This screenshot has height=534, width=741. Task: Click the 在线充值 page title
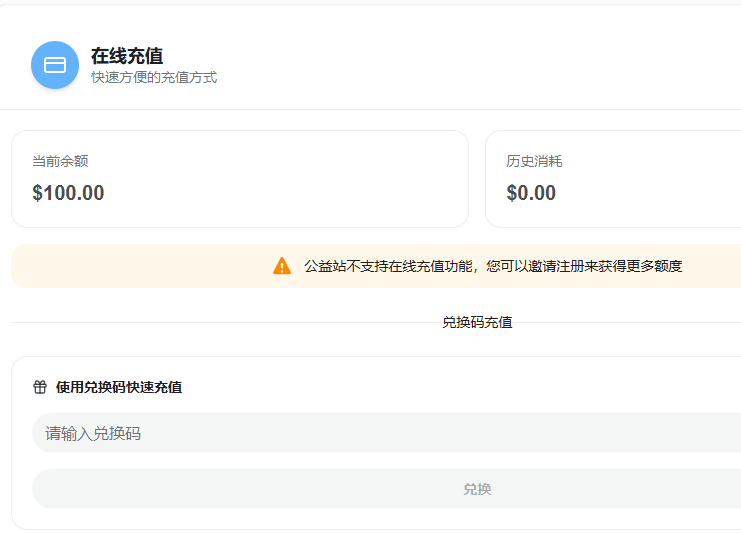click(127, 56)
